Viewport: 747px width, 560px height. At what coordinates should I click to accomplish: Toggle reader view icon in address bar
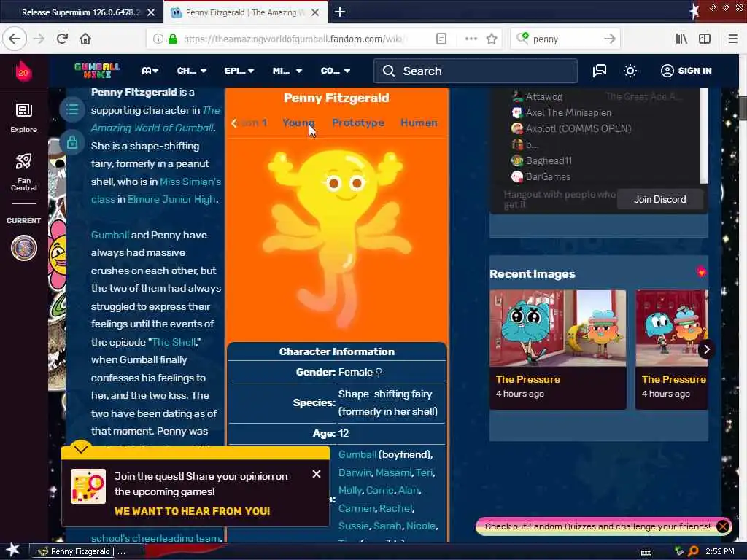click(x=441, y=39)
